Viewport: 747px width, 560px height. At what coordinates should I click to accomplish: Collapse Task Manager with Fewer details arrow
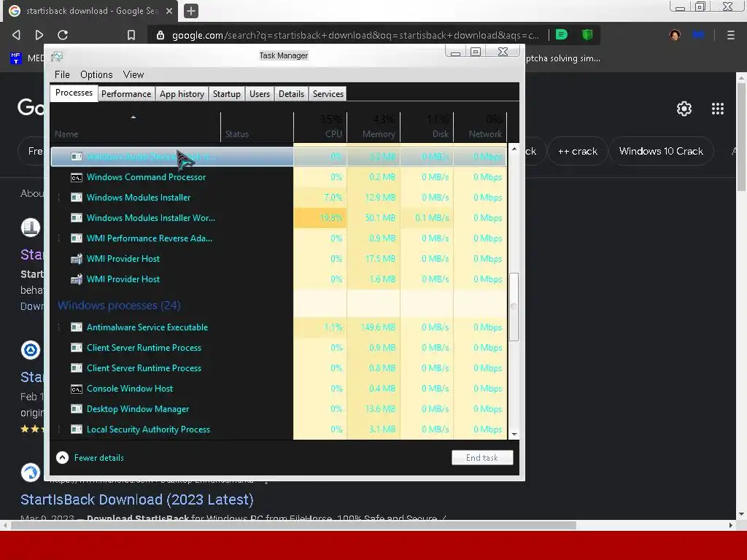point(63,458)
